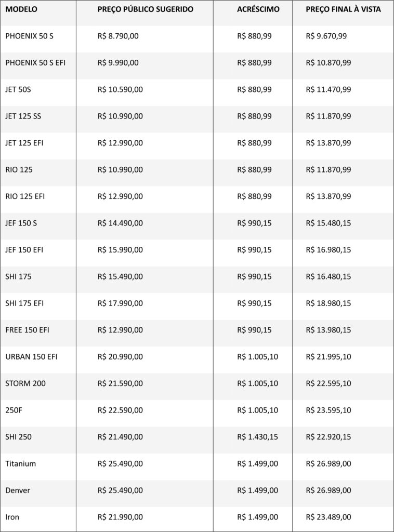The image size is (394, 532).
Task: Select the PREÇO FINAL À VISTA header
Action: click(x=343, y=10)
